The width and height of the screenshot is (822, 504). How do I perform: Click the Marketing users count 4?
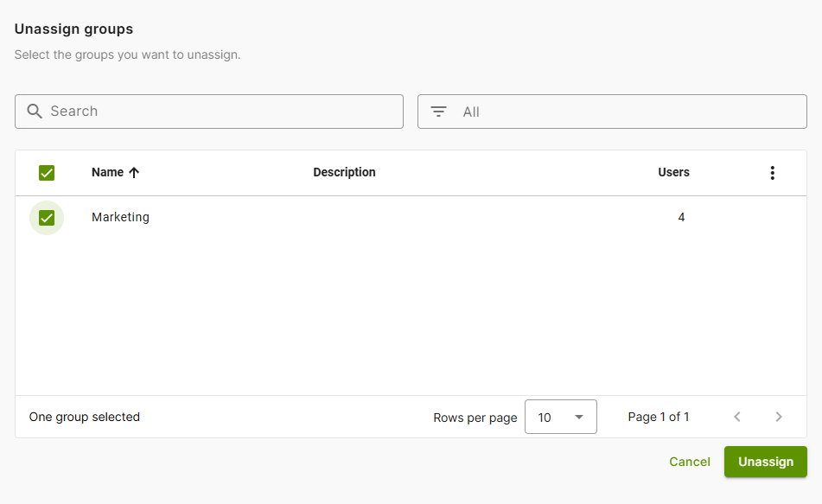click(681, 218)
